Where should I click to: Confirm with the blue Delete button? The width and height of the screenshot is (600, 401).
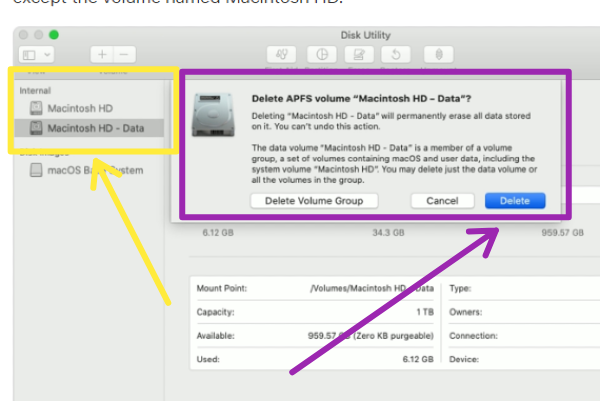pos(515,201)
